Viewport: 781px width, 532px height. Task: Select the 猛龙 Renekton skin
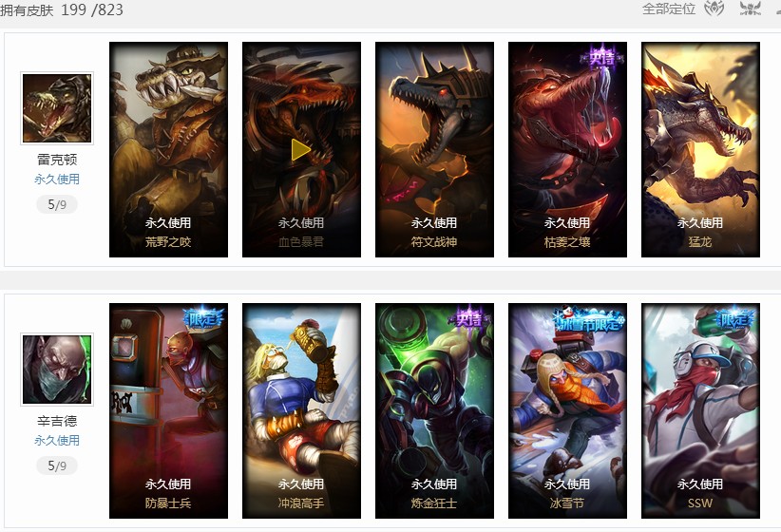coord(700,149)
